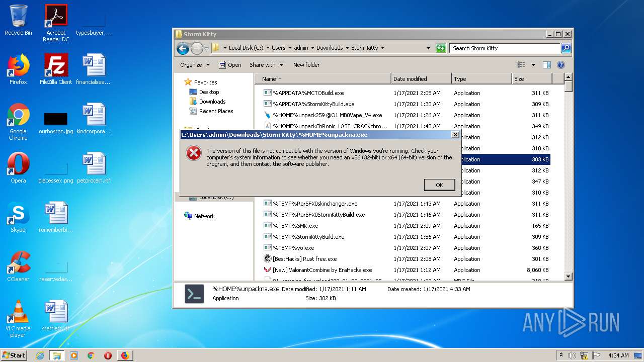Click OK in the incompatibility error dialog
The height and width of the screenshot is (362, 644).
point(439,185)
